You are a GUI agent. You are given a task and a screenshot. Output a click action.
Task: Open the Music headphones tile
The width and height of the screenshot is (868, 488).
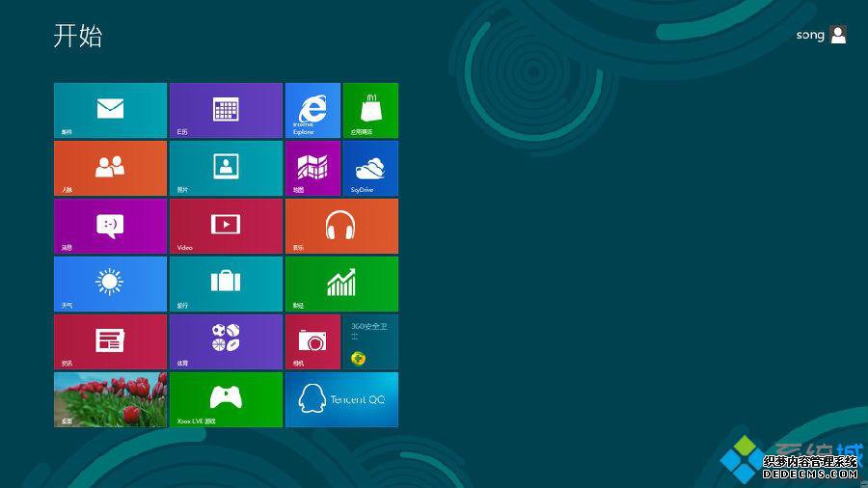(341, 226)
